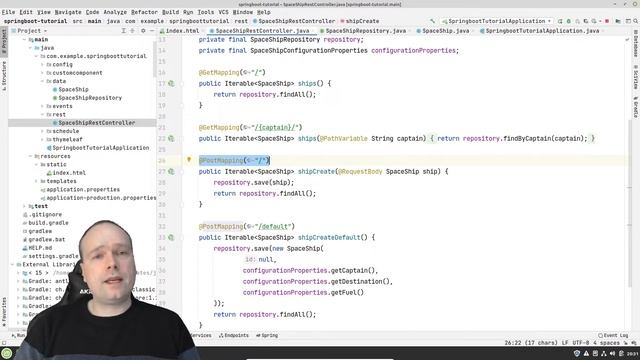Click the rest breadcrumb in navigation bar
Screen dimensions: 640x360
pos(241,21)
